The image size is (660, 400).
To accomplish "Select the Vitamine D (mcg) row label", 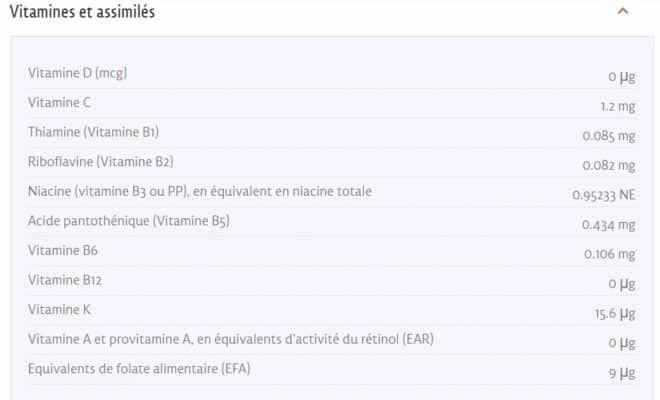I will [x=78, y=73].
